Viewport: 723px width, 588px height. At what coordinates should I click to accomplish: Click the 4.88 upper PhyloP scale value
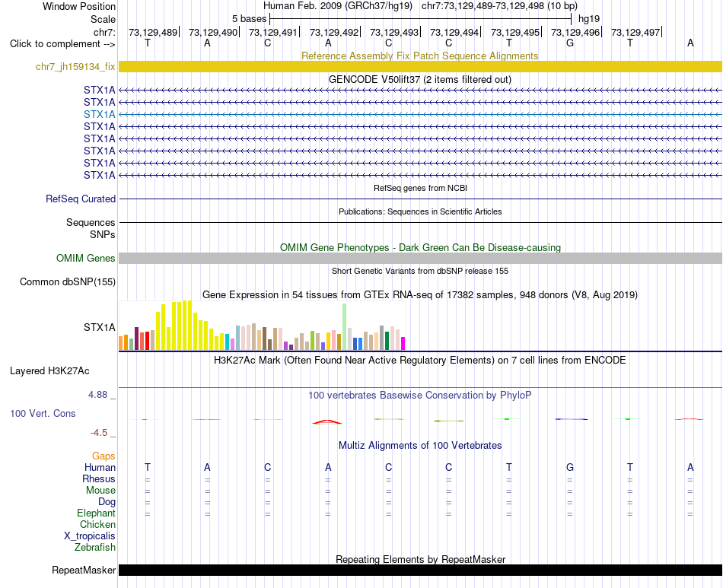pos(97,395)
